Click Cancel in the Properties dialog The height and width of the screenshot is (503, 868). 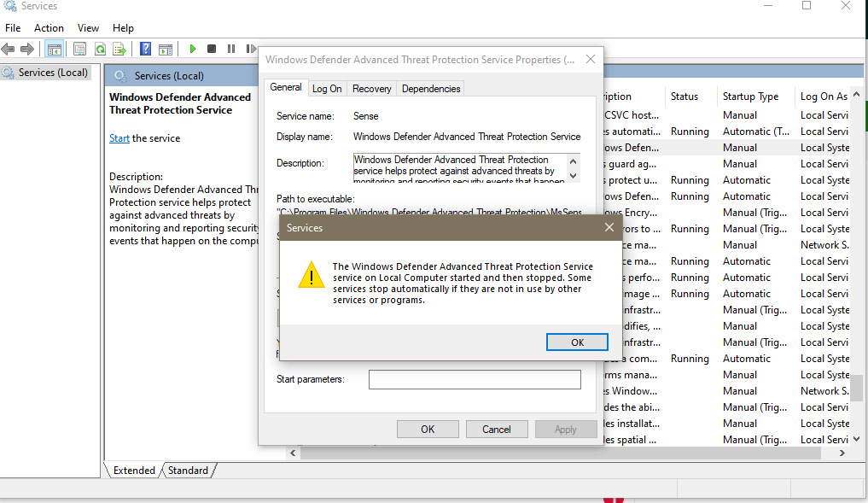pos(497,430)
